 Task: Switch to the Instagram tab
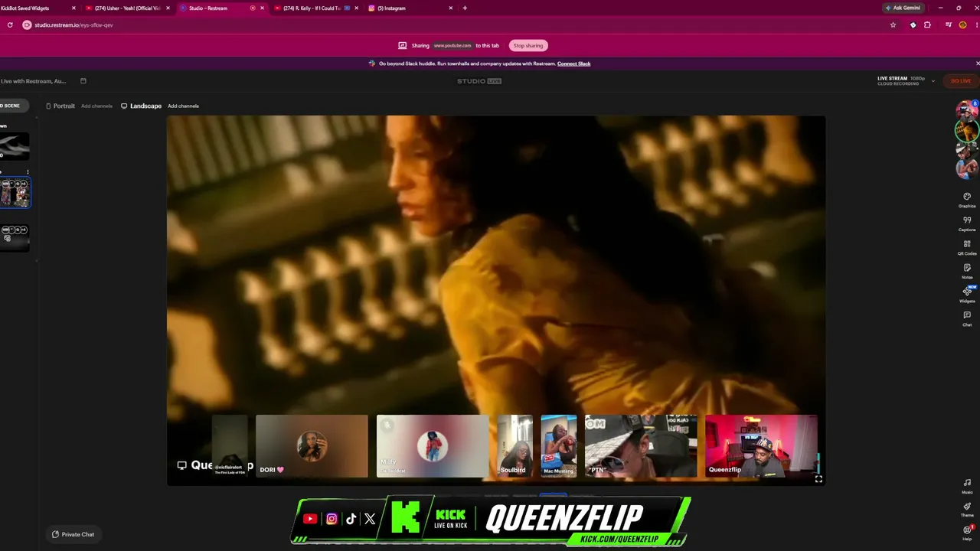click(x=410, y=8)
